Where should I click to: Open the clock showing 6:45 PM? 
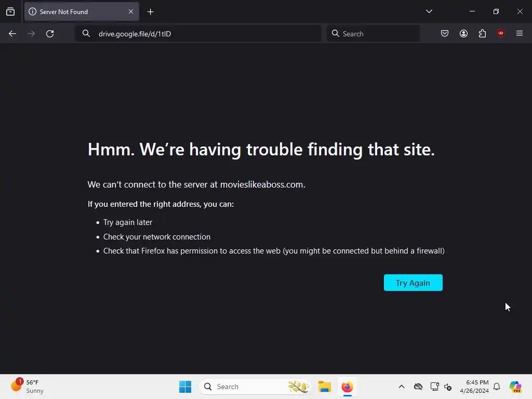pyautogui.click(x=474, y=387)
